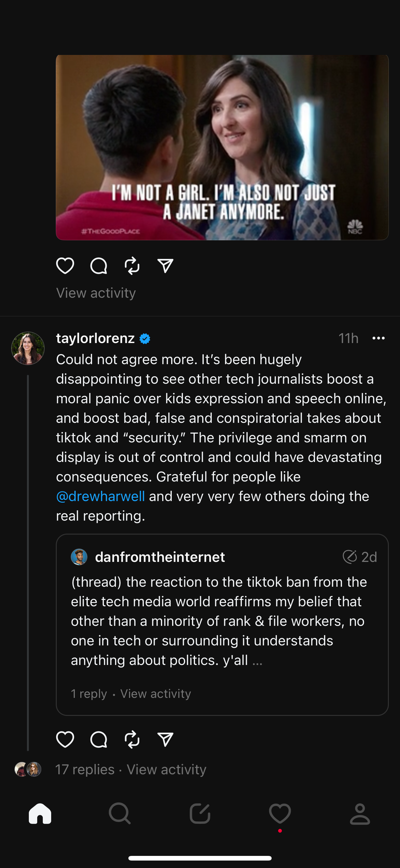Screen dimensions: 400x868
Task: Open the 17 replies on taylorlorenz's post
Action: pyautogui.click(x=85, y=770)
